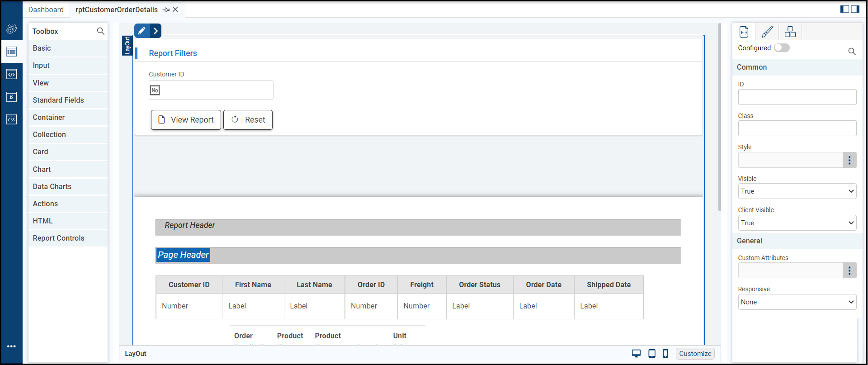The width and height of the screenshot is (868, 365).
Task: Open Style options three-dot menu
Action: [x=849, y=160]
